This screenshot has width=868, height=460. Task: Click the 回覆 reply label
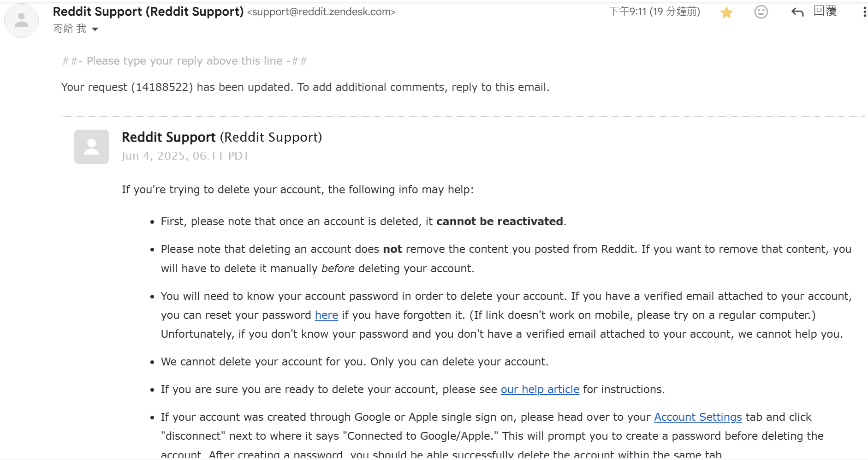[x=825, y=11]
